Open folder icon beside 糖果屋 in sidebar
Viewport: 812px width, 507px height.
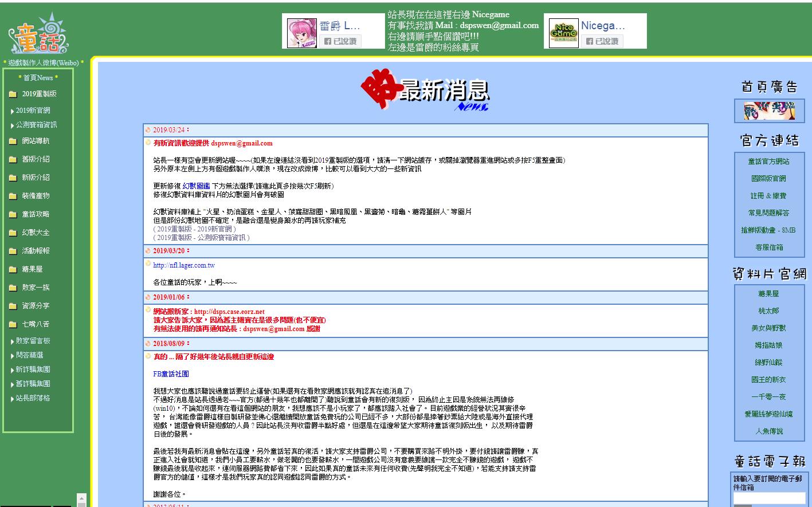point(13,270)
